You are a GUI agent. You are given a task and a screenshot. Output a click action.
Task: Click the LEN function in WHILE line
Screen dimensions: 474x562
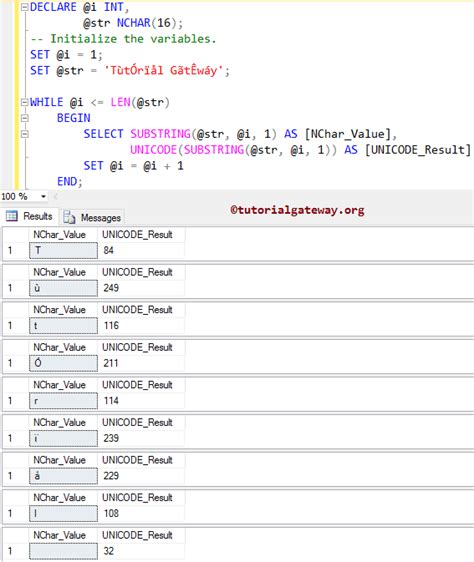click(x=120, y=103)
